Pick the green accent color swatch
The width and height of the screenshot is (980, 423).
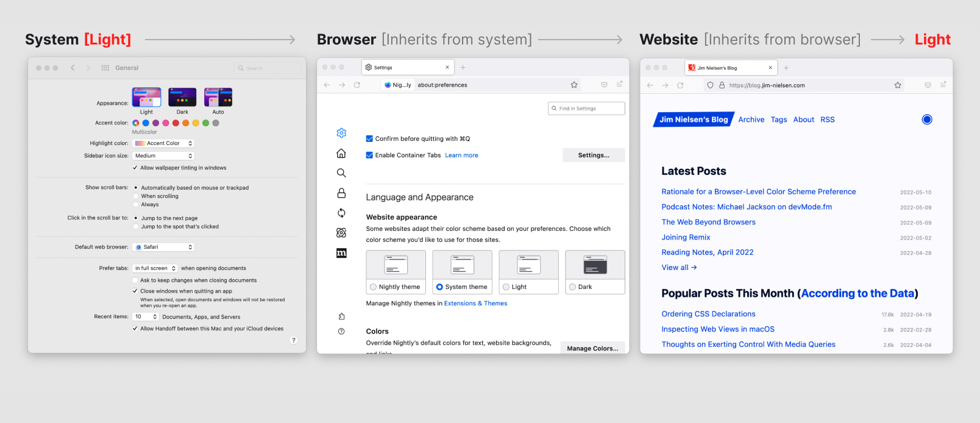[205, 123]
